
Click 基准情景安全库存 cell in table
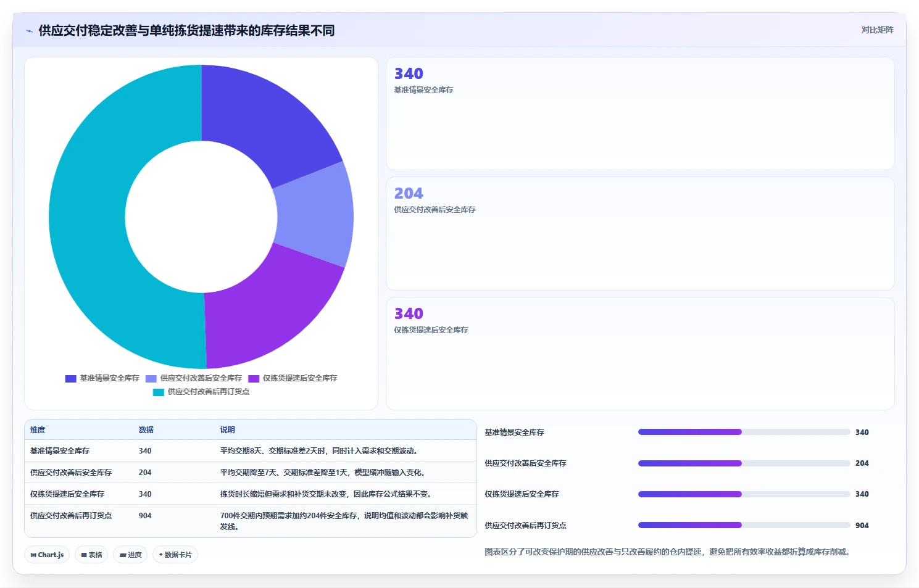point(60,451)
